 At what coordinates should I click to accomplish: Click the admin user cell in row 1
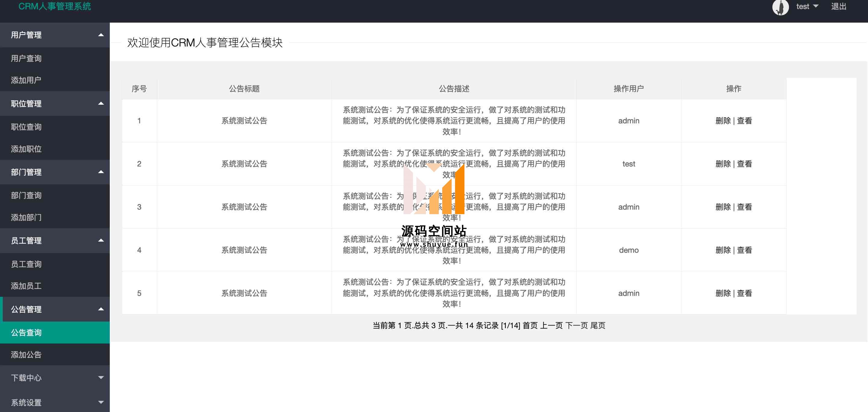pos(629,121)
